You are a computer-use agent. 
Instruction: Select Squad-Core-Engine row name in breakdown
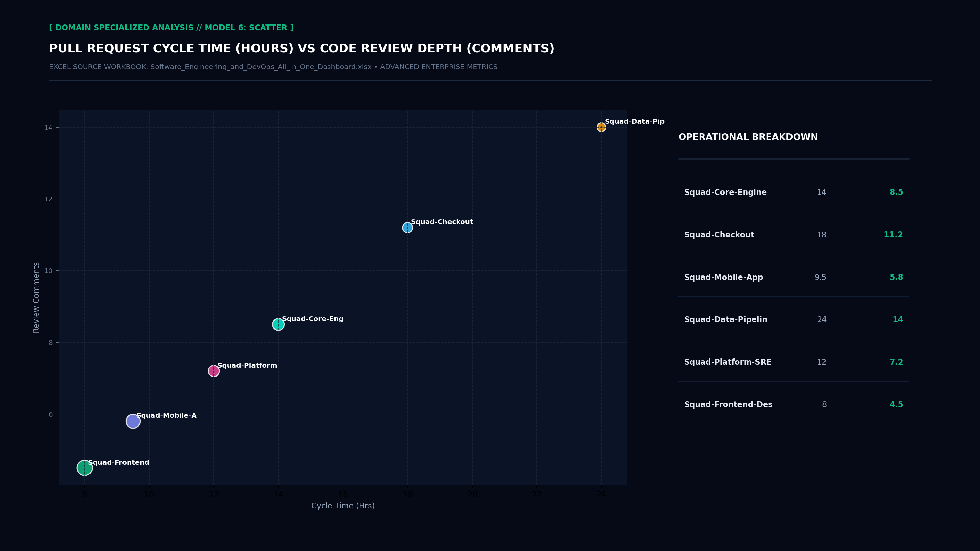725,193
